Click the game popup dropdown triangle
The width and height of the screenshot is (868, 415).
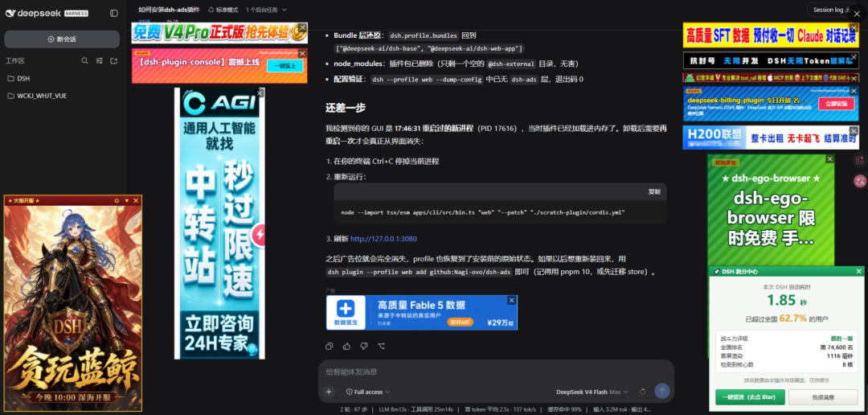(x=126, y=200)
